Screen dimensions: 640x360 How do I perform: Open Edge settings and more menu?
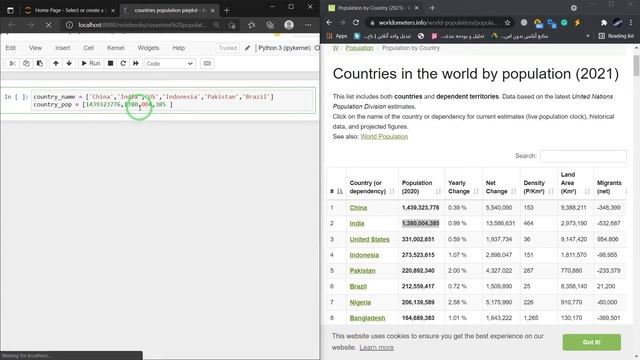click(x=308, y=25)
